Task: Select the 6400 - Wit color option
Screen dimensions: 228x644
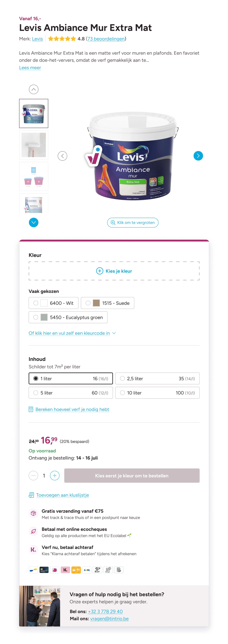Action: coord(53,303)
